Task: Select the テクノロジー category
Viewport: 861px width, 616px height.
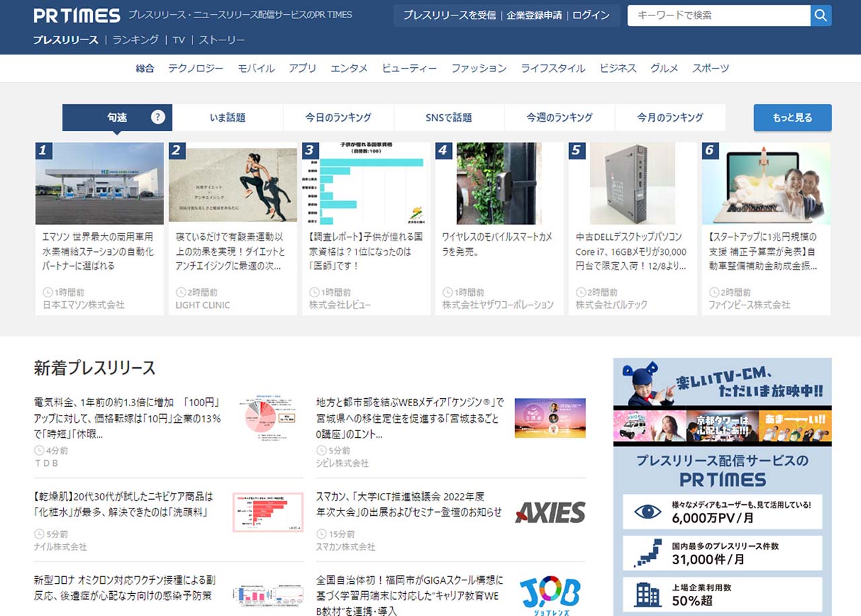Action: click(x=196, y=68)
